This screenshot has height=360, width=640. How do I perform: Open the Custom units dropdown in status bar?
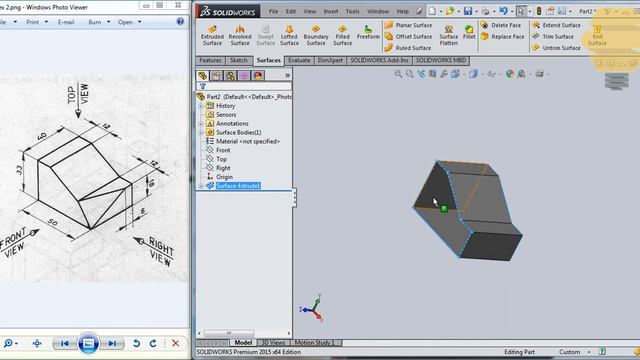pyautogui.click(x=589, y=352)
